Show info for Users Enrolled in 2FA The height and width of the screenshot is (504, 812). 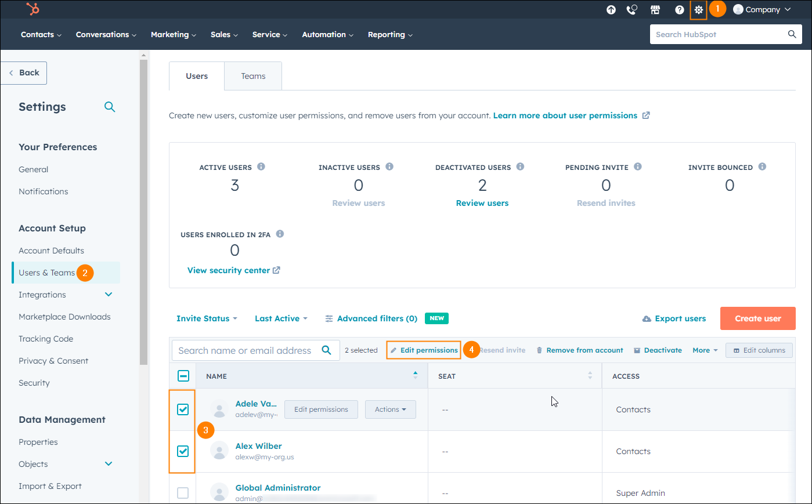pos(280,234)
